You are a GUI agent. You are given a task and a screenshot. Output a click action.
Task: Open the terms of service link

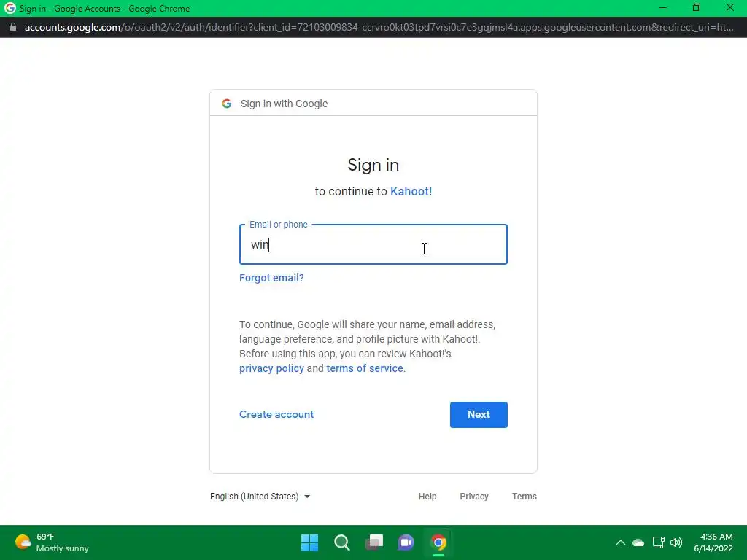(x=365, y=368)
